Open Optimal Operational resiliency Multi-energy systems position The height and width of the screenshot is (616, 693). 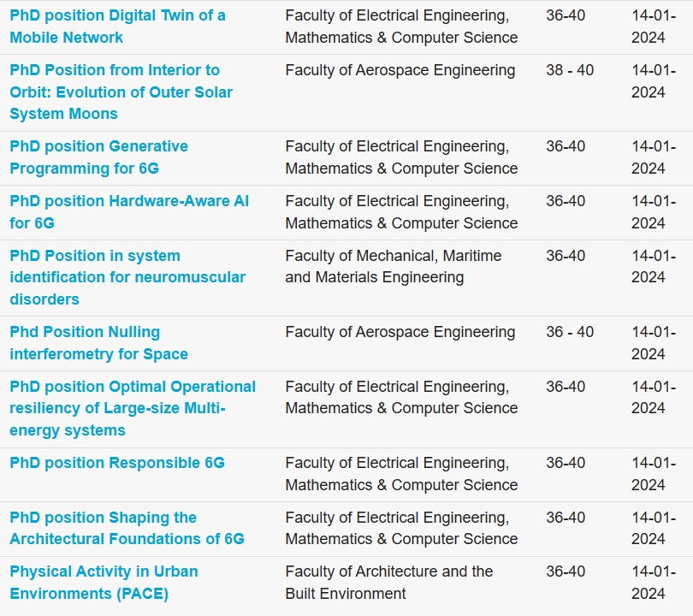(133, 408)
